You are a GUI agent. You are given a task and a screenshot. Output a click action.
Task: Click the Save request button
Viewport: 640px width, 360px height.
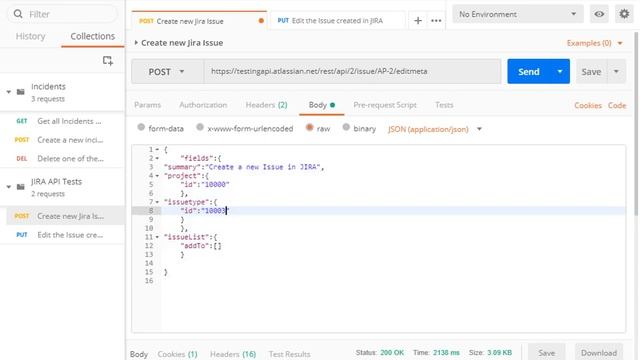pos(591,71)
